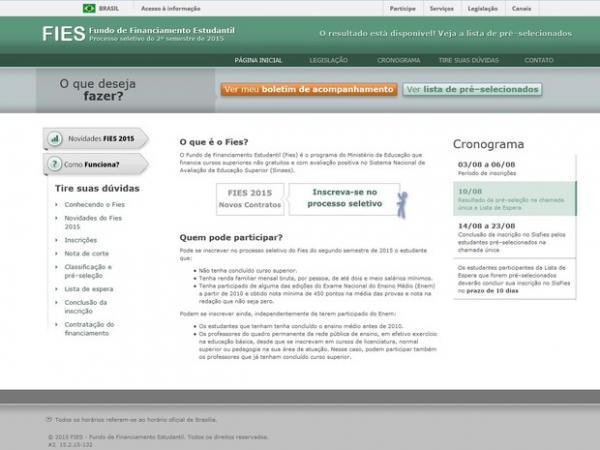Click the 2015 FIES copyright line

tap(158, 437)
